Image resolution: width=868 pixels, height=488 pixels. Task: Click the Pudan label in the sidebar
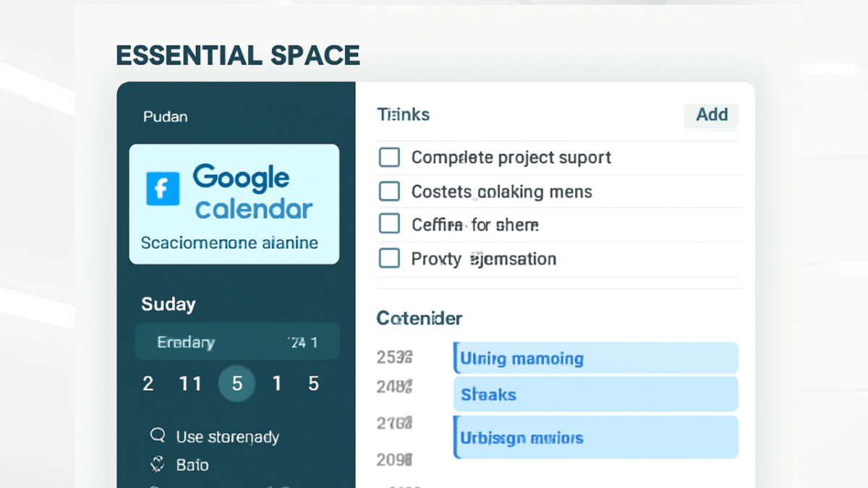(166, 116)
